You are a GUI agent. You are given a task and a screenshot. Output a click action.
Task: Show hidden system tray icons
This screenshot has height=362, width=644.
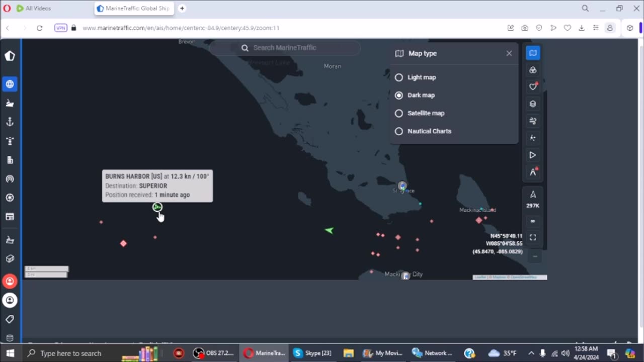pyautogui.click(x=531, y=353)
